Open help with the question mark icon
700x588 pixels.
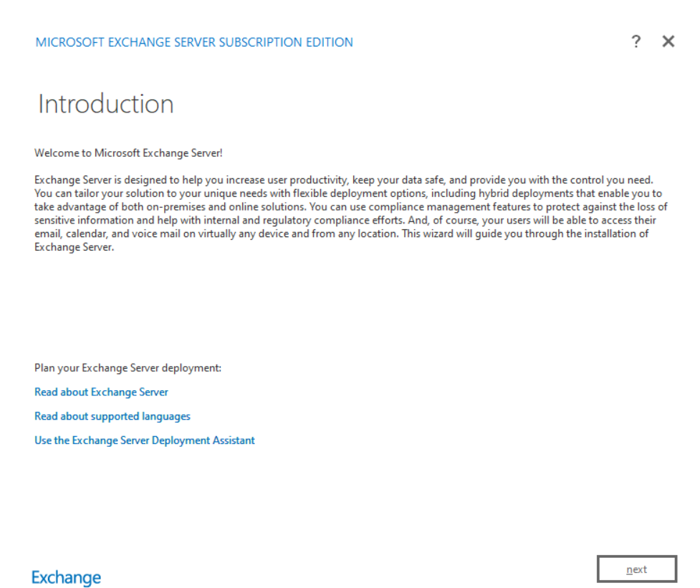coord(636,42)
